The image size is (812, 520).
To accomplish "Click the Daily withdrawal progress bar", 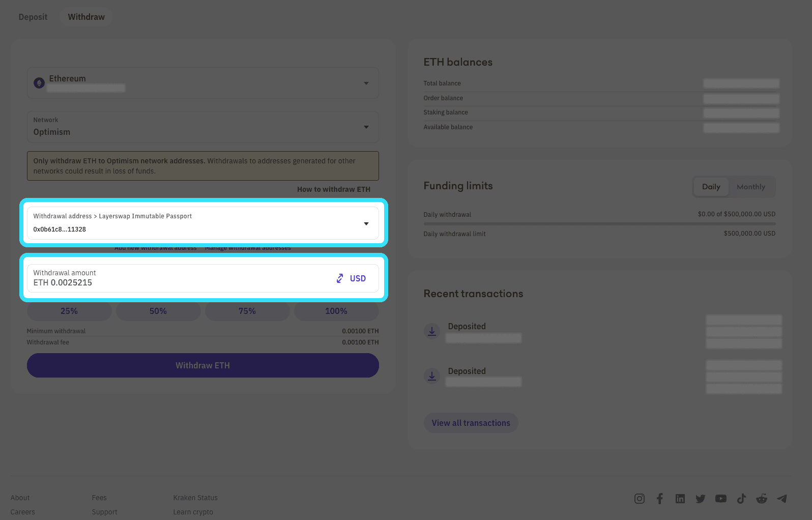I will coord(600,224).
